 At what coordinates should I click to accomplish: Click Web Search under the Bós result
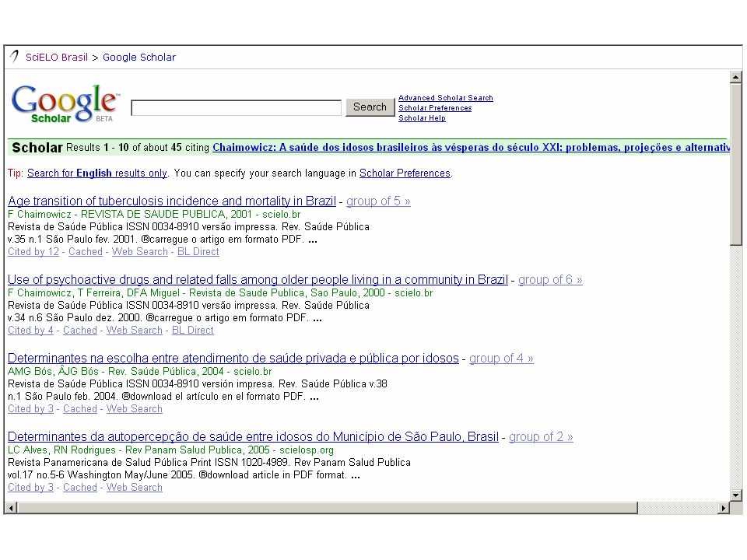[135, 408]
